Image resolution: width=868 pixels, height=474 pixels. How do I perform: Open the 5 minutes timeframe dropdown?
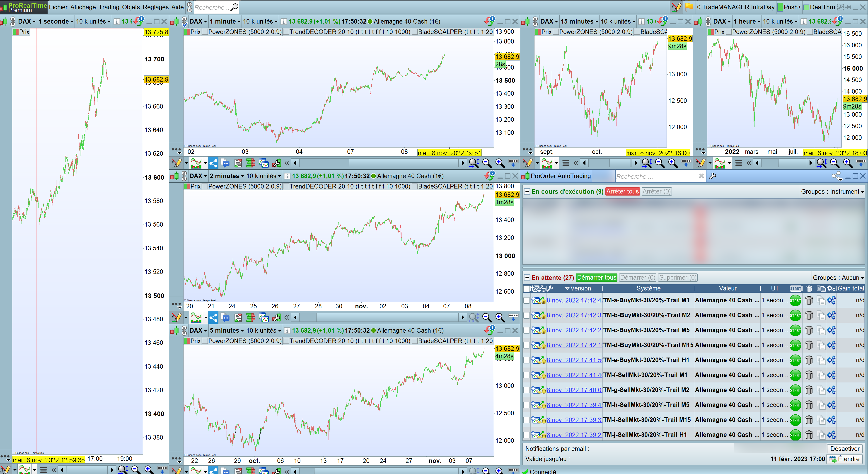pyautogui.click(x=227, y=331)
